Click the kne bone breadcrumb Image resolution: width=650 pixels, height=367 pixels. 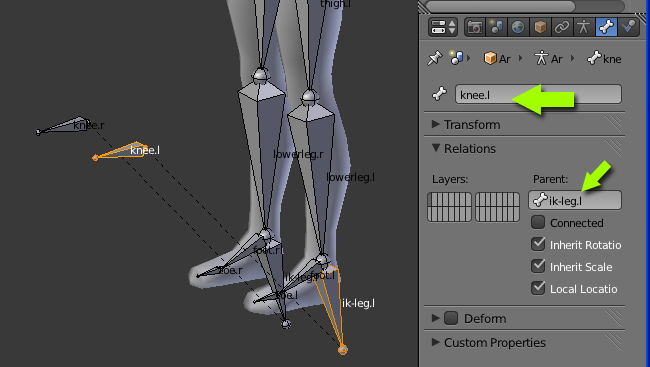coord(604,58)
